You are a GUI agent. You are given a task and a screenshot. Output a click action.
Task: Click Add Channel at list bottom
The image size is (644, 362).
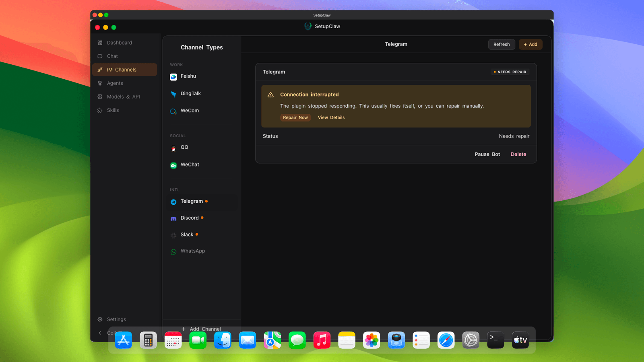pyautogui.click(x=201, y=329)
